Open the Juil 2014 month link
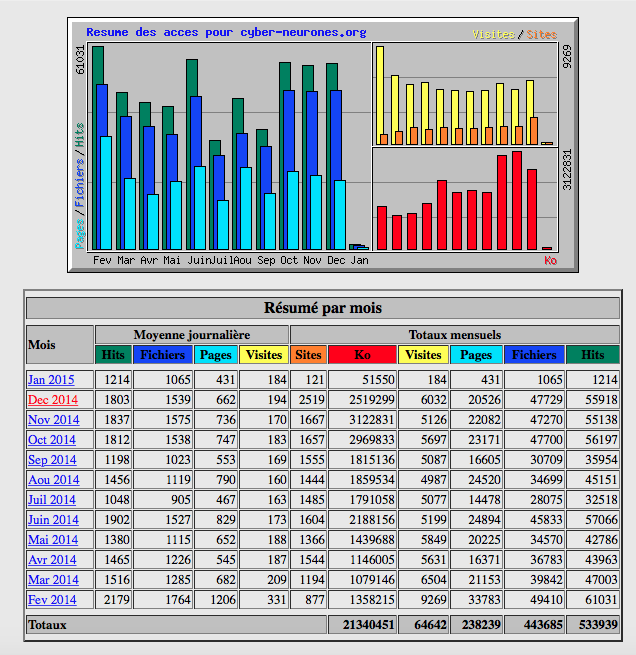This screenshot has width=636, height=655. coord(52,500)
